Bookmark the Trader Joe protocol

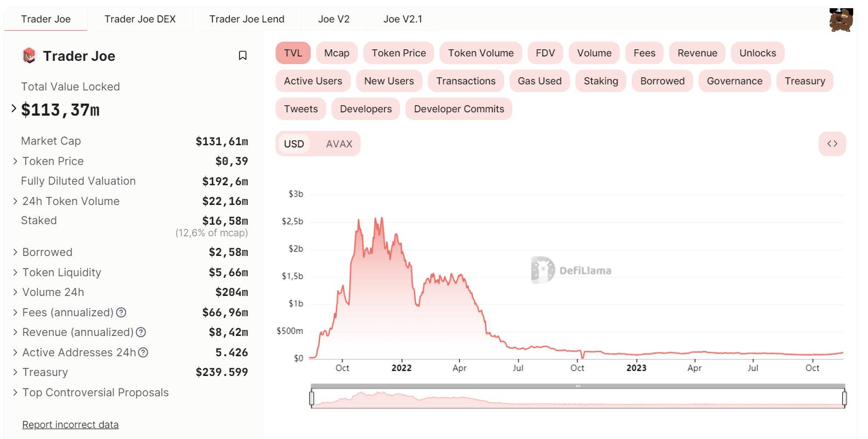(x=243, y=55)
